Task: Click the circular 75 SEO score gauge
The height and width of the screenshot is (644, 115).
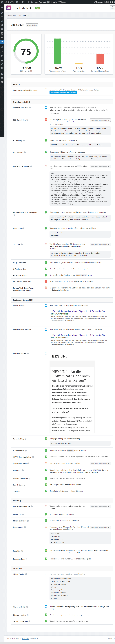Action: [26, 51]
